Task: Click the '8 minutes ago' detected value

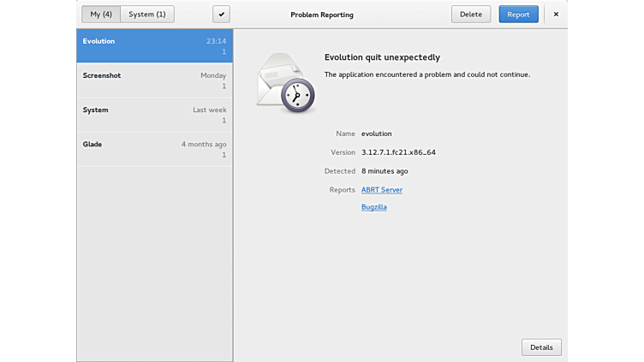Action: click(385, 171)
